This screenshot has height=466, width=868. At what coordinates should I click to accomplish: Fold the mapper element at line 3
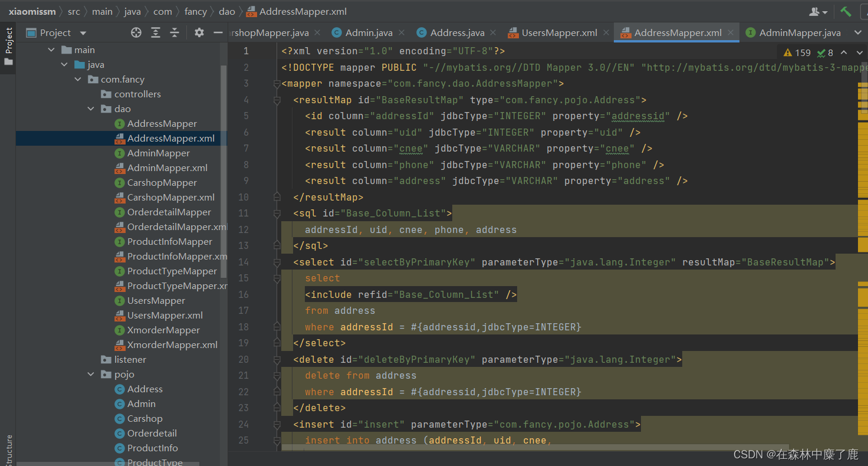277,84
